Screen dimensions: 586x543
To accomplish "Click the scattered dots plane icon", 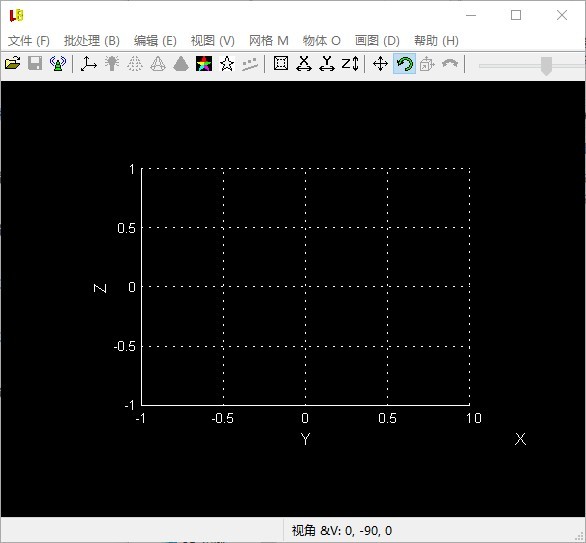I will click(x=250, y=64).
